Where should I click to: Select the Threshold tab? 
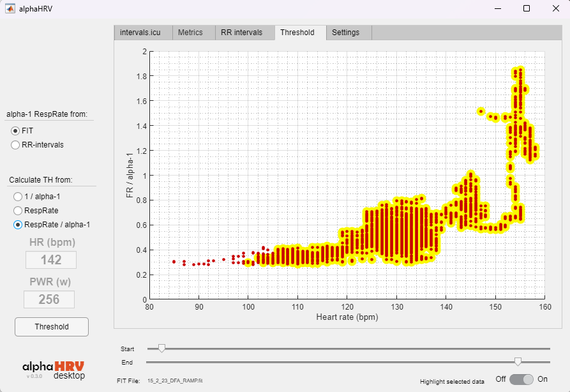(x=300, y=33)
